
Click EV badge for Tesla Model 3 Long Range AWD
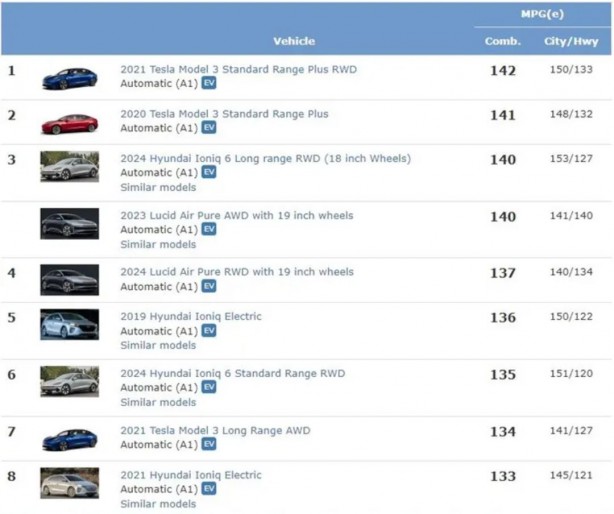tap(209, 444)
